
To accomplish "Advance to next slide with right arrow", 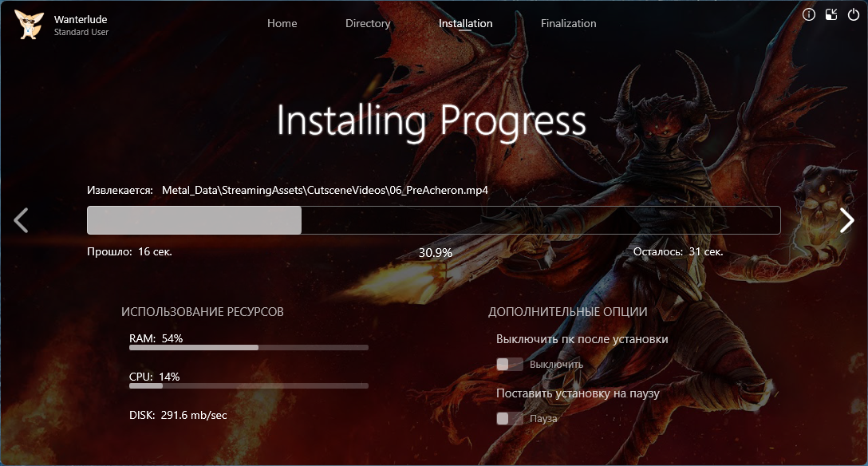I will [846, 220].
